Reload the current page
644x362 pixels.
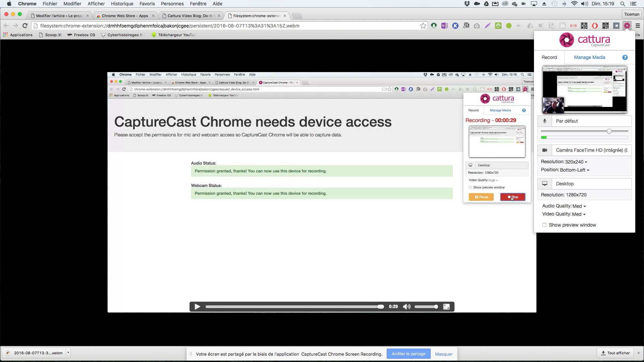pyautogui.click(x=25, y=26)
